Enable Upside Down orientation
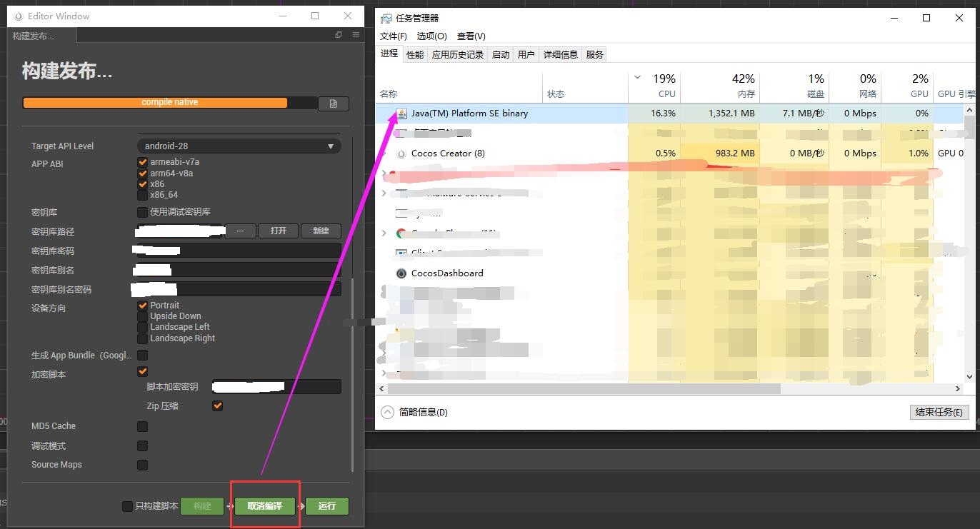The height and width of the screenshot is (529, 980). coord(143,316)
